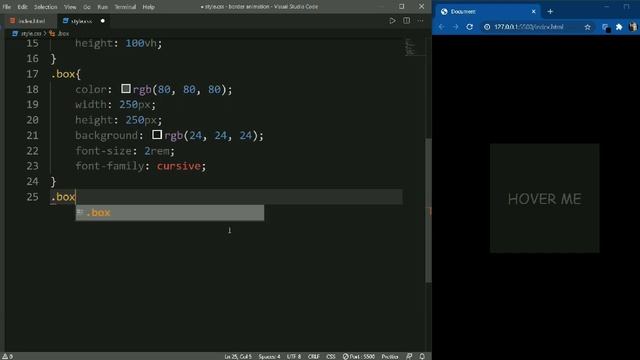Viewport: 640px width, 360px height.
Task: Click the HOVER ME box in the browser
Action: (544, 198)
